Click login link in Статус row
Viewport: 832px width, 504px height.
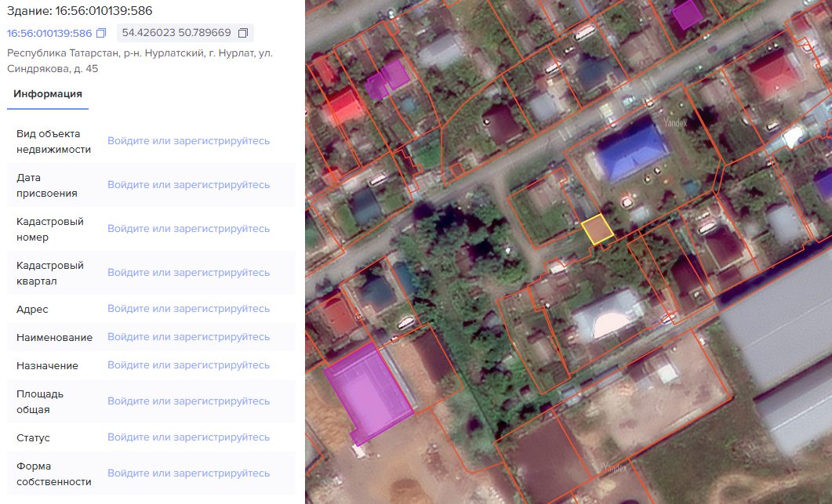pyautogui.click(x=188, y=437)
